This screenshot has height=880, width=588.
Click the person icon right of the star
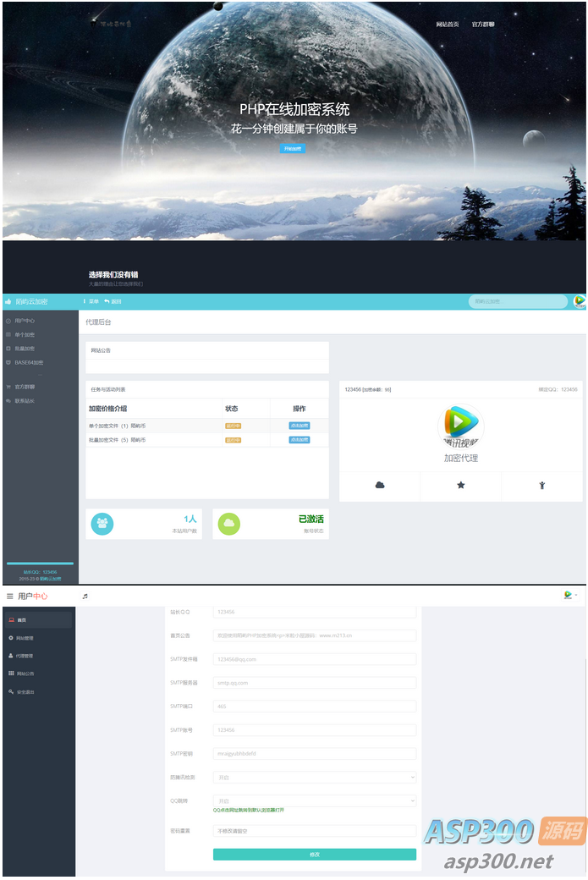[541, 485]
